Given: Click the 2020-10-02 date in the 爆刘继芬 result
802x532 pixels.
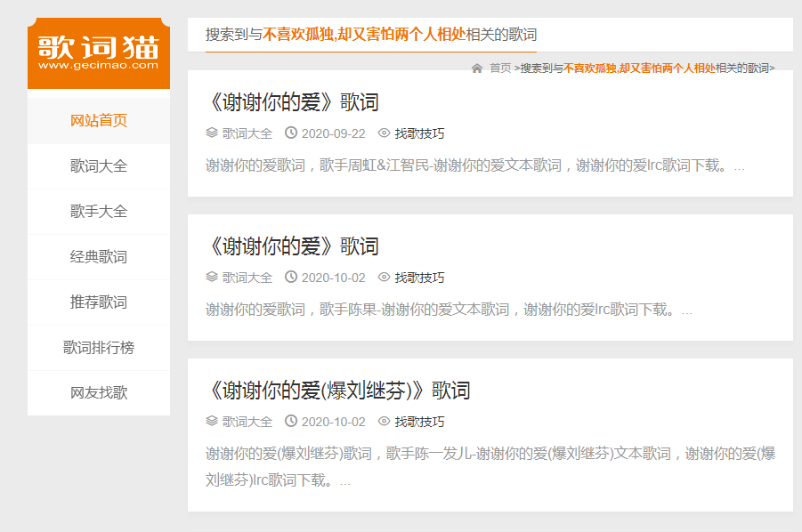Looking at the screenshot, I should pyautogui.click(x=334, y=422).
